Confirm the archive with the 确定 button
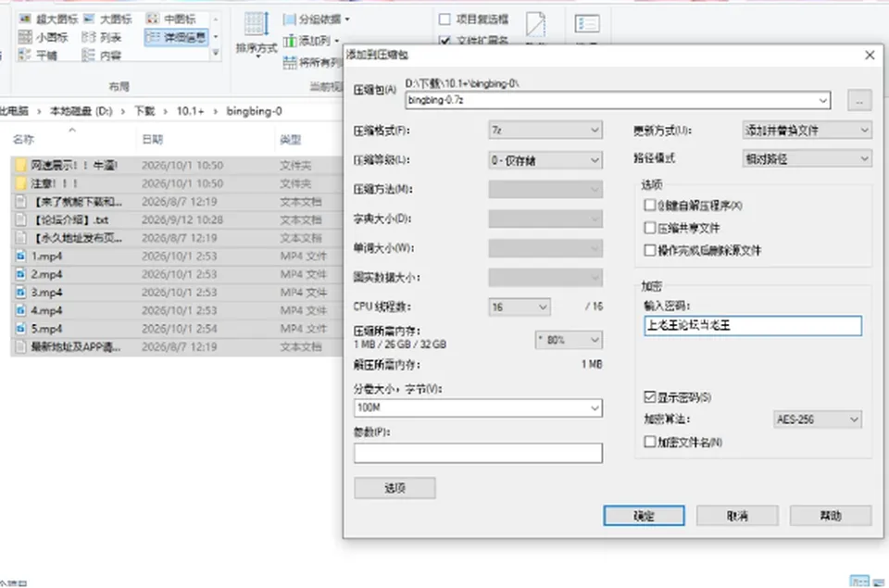This screenshot has height=588, width=889. coord(645,516)
